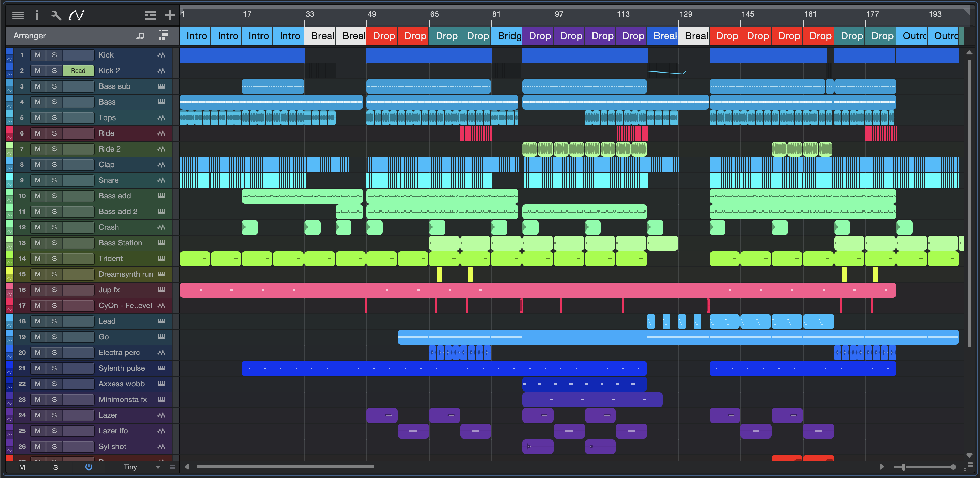Open Kick automation mode field
Image resolution: width=980 pixels, height=478 pixels.
tap(78, 55)
